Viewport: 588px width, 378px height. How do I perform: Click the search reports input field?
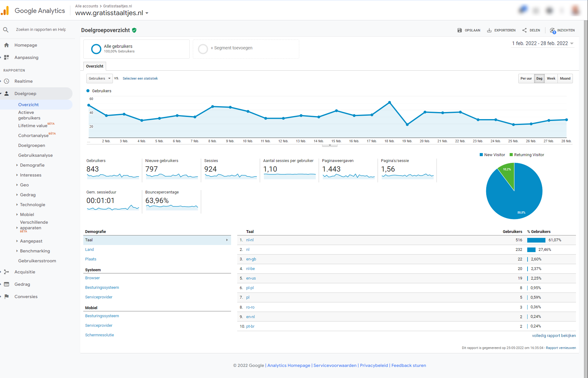(41, 30)
